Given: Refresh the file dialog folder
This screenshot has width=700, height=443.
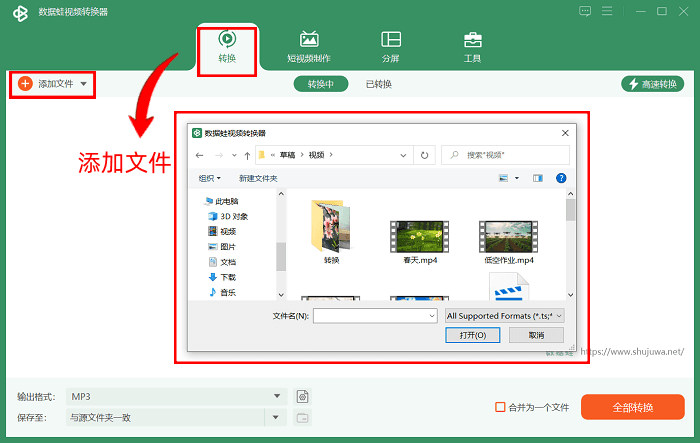Looking at the screenshot, I should 425,155.
